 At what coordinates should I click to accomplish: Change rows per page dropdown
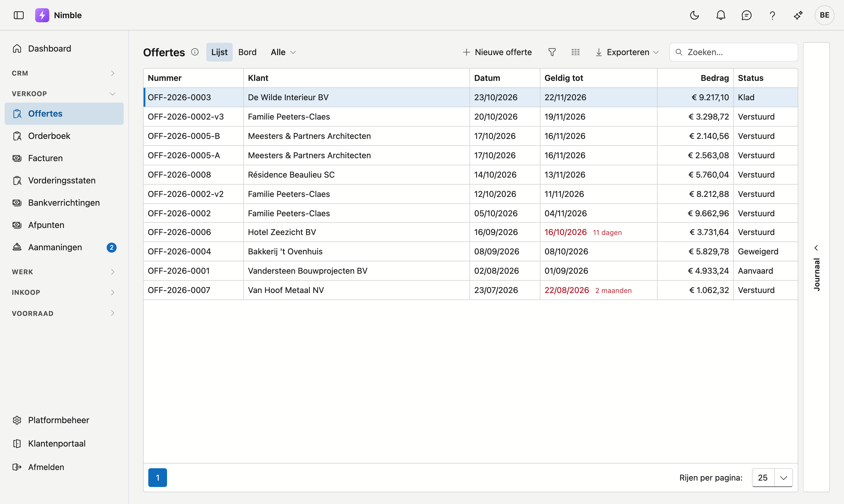pos(772,478)
